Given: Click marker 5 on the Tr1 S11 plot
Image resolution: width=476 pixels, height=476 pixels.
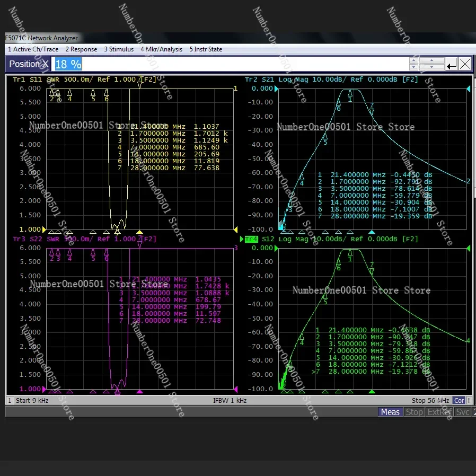Looking at the screenshot, I should [x=93, y=95].
